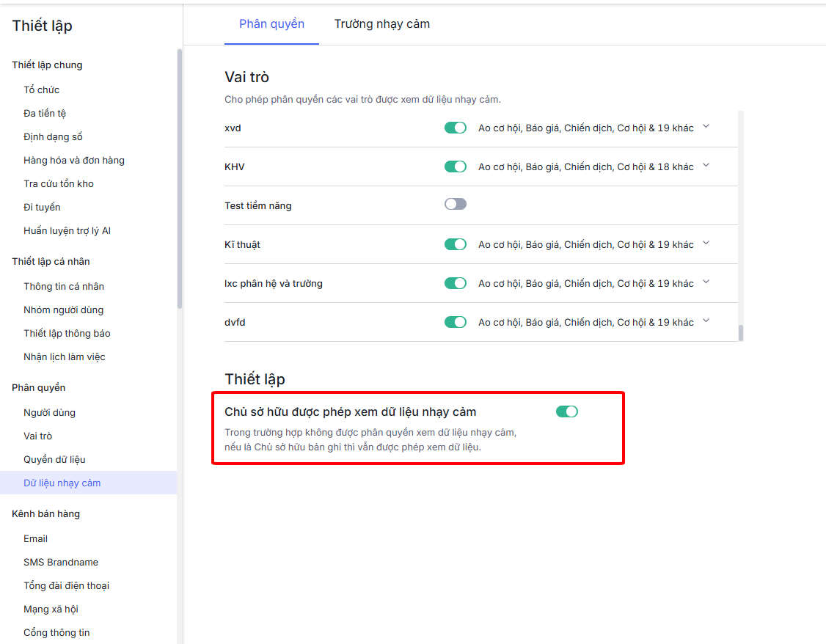Open Quyền dữ liệu settings page
Screen dimensions: 826x644
coord(54,459)
